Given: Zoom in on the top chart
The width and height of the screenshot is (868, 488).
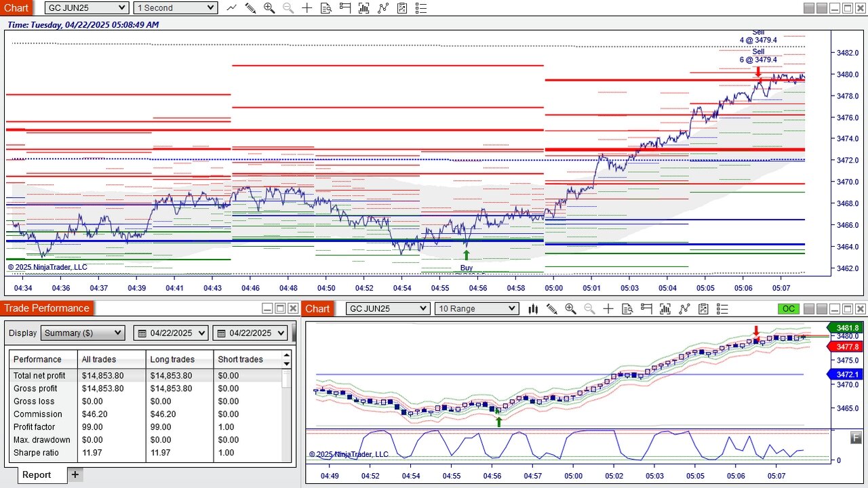Looking at the screenshot, I should (269, 8).
